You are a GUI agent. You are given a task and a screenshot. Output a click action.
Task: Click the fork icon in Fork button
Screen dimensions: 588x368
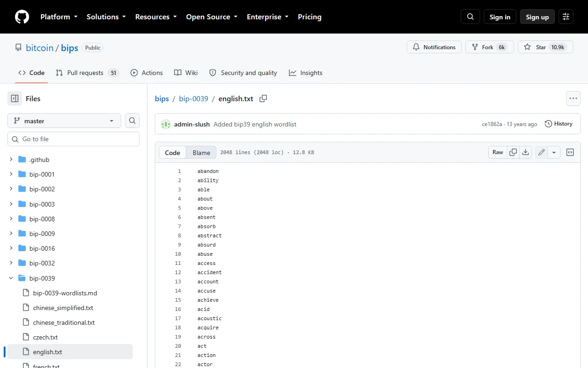475,47
